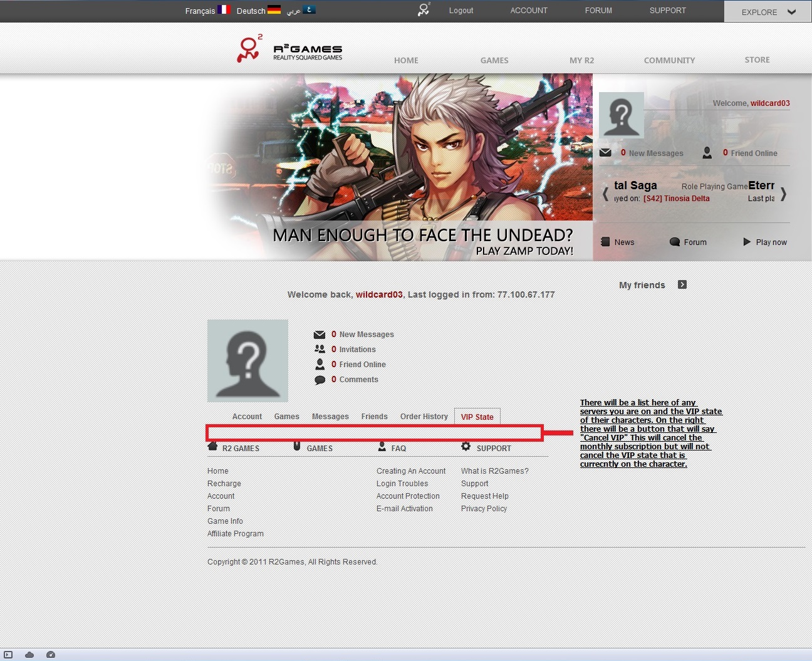Switch language using the German flag

point(274,9)
